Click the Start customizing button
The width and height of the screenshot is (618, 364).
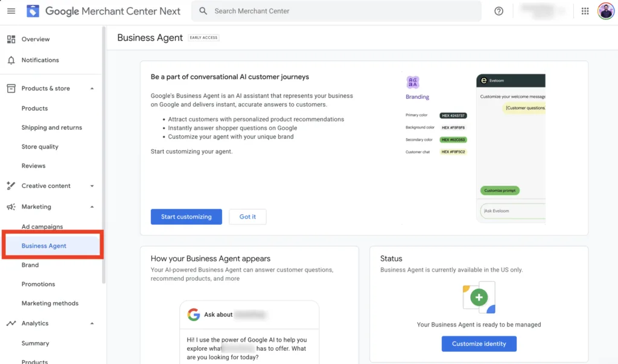[186, 217]
